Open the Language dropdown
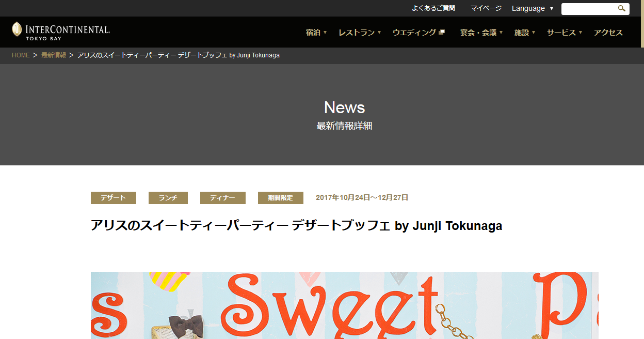Image resolution: width=644 pixels, height=339 pixels. tap(532, 8)
